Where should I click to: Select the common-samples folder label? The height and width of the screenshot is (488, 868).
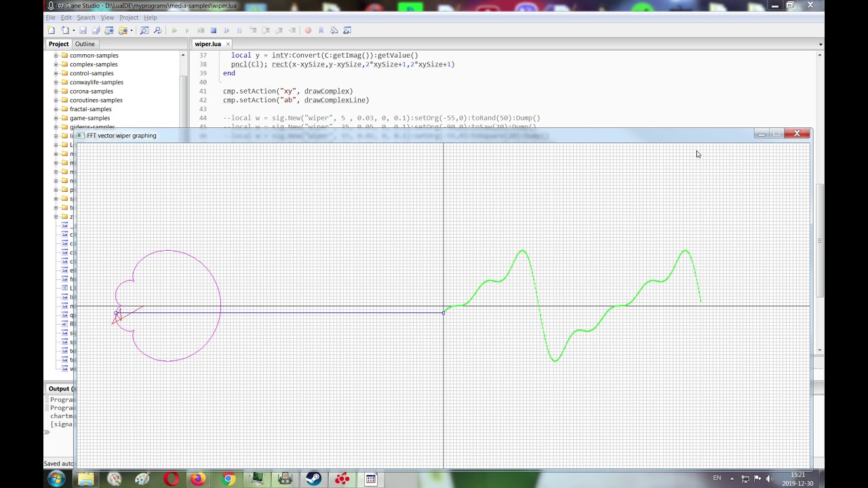point(94,56)
